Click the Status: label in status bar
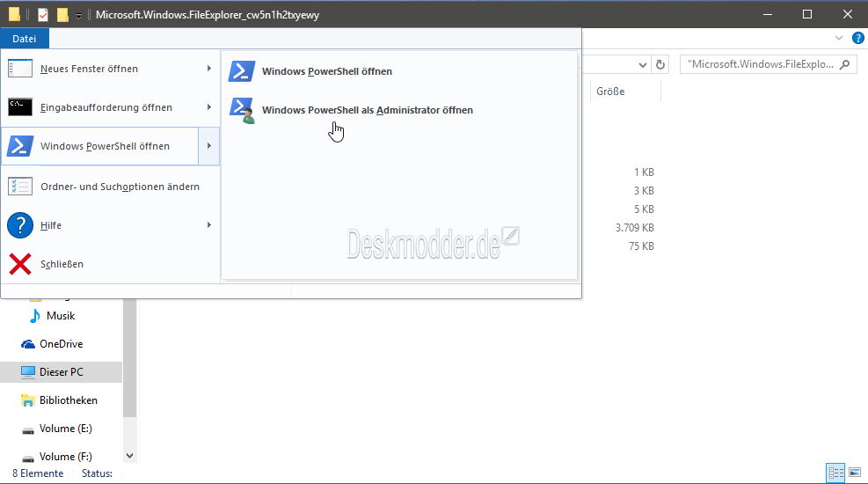The image size is (868, 484). click(97, 473)
